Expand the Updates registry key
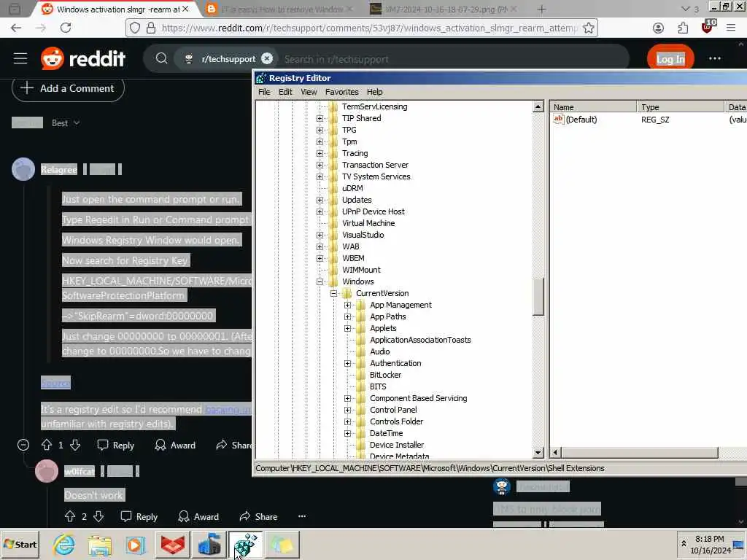 pos(320,200)
